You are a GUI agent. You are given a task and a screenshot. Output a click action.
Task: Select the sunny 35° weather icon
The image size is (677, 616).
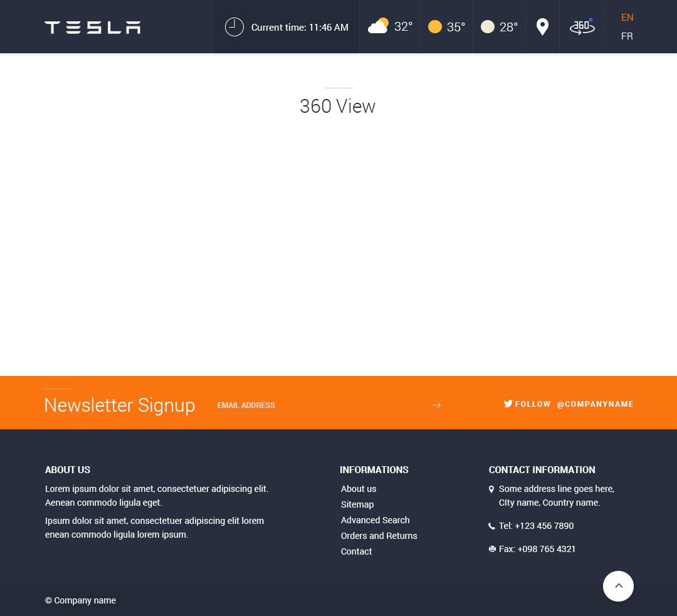click(x=435, y=27)
